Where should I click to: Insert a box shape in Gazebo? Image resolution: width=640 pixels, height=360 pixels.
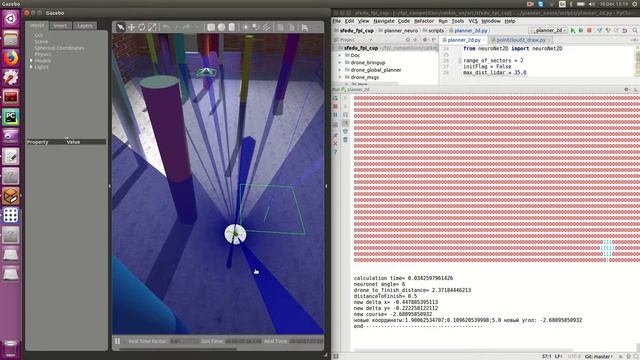coord(211,27)
